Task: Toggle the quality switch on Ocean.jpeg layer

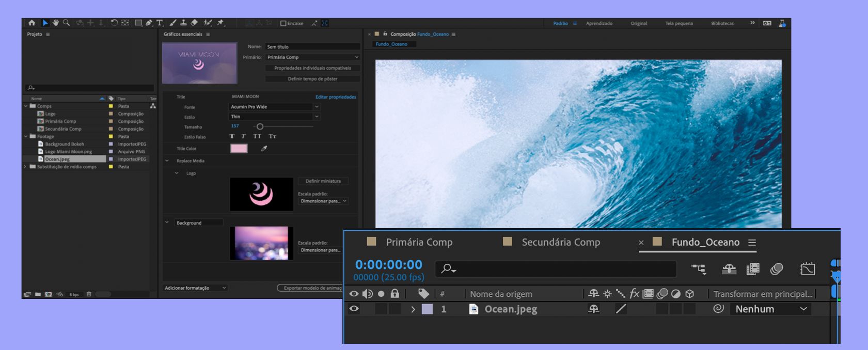Action: [621, 309]
